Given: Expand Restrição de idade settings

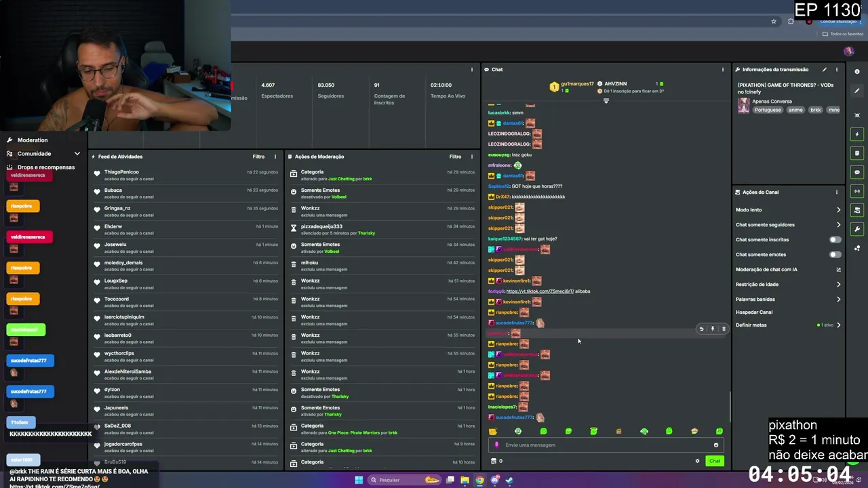Looking at the screenshot, I should [838, 285].
